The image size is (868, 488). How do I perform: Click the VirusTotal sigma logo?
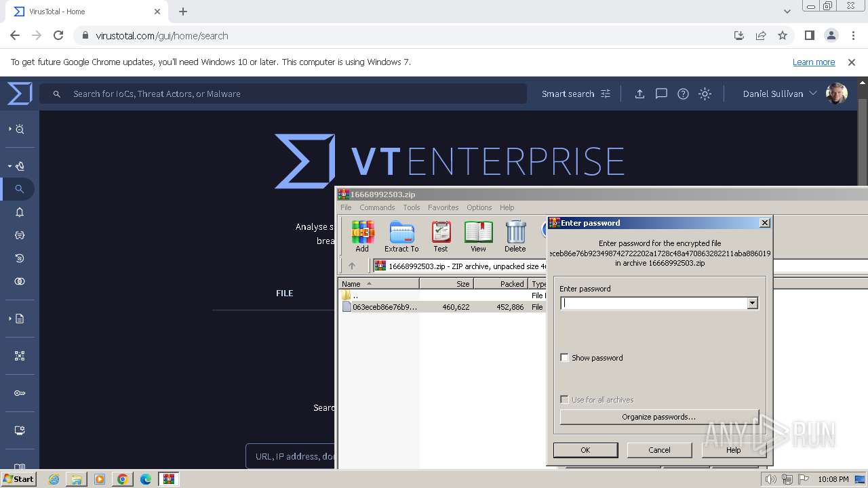pos(20,94)
